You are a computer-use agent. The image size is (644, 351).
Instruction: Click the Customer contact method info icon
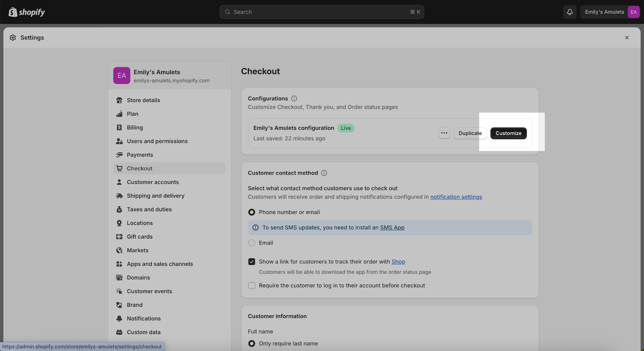(324, 173)
